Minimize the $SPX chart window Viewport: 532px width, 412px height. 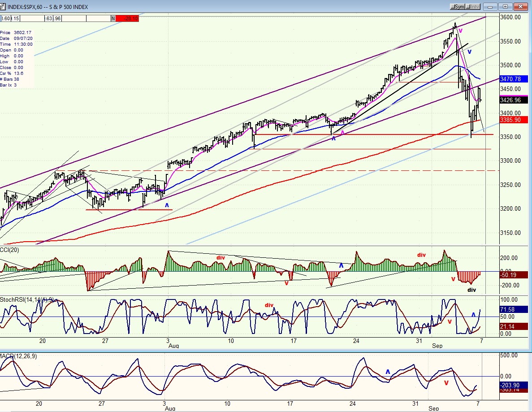pos(491,7)
